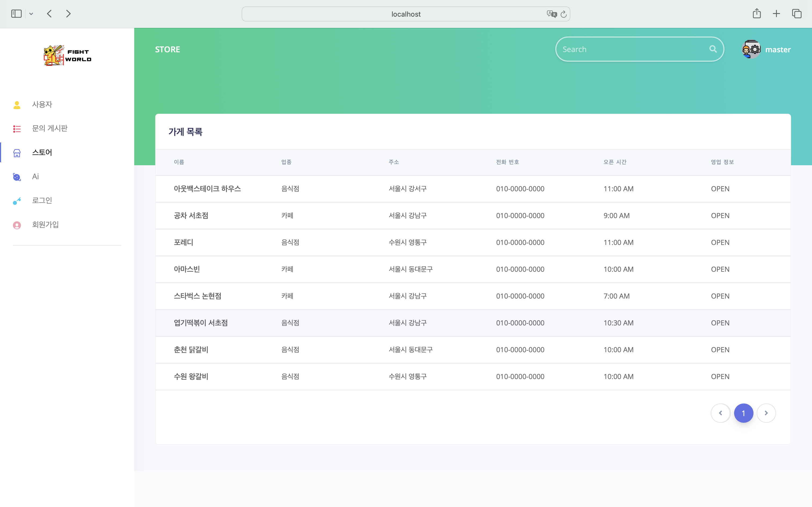Viewport: 812px width, 507px height.
Task: Focus the Search input field
Action: pos(631,49)
